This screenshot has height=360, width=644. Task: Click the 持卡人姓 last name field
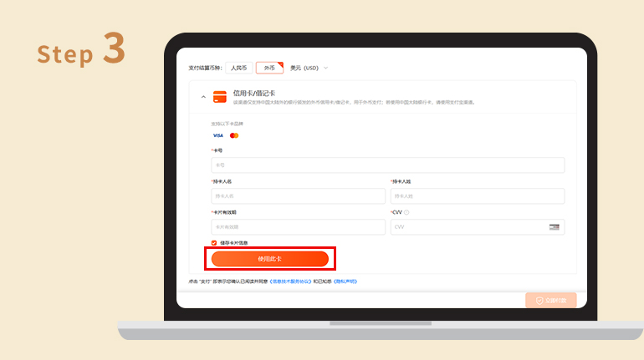point(477,196)
